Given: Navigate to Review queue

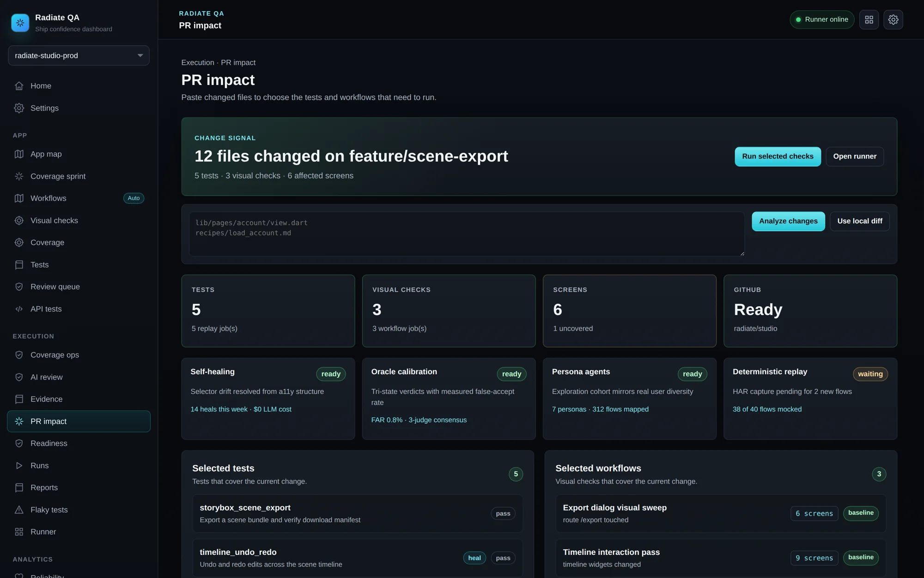Looking at the screenshot, I should pyautogui.click(x=79, y=287).
